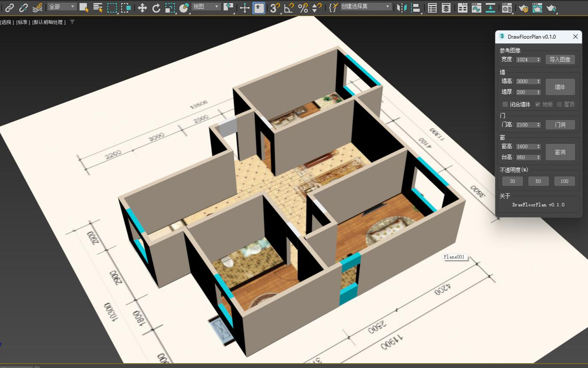The height and width of the screenshot is (368, 588).
Task: Pick the Rectangular Selection Region tool
Action: tap(112, 7)
